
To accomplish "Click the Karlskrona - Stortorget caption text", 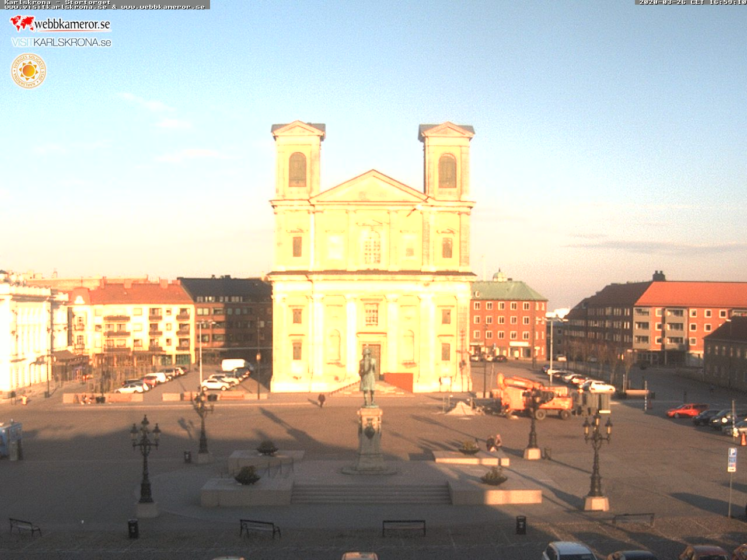I will (57, 2).
